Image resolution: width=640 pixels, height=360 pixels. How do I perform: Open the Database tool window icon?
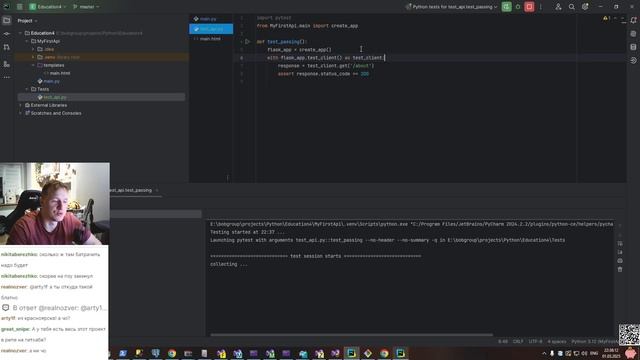pyautogui.click(x=633, y=47)
